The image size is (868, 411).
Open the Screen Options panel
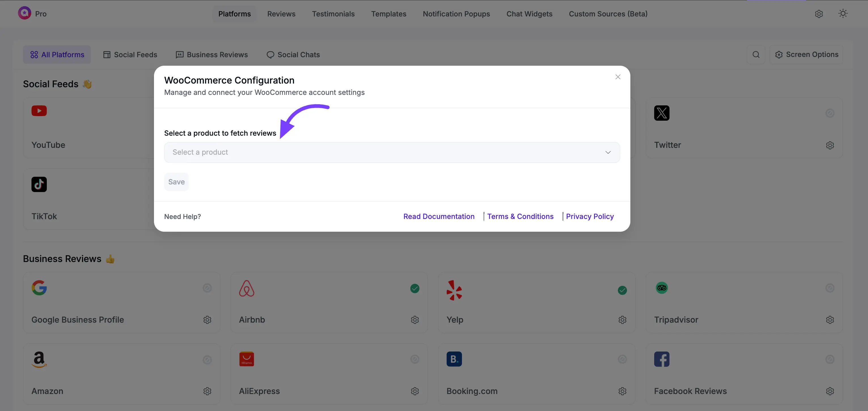[807, 54]
